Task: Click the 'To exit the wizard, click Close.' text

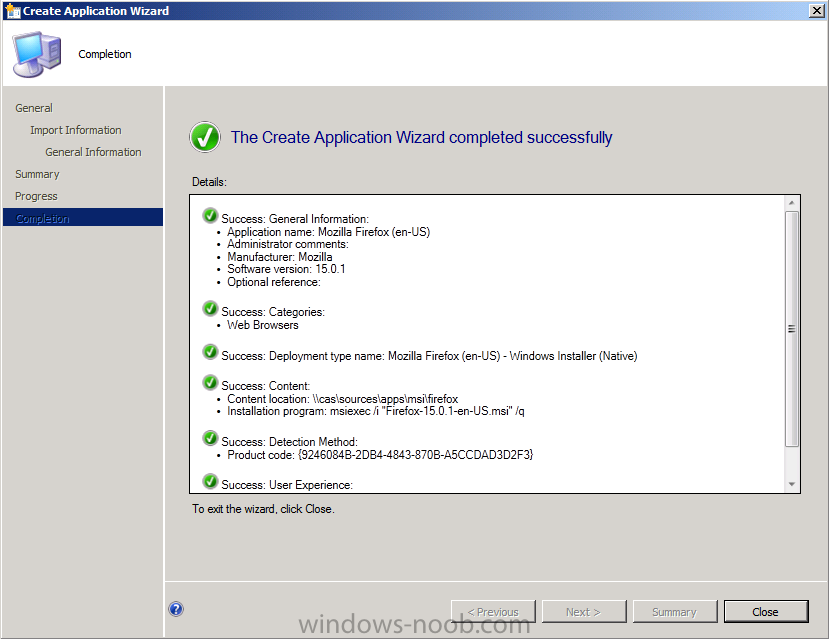Action: (x=263, y=509)
